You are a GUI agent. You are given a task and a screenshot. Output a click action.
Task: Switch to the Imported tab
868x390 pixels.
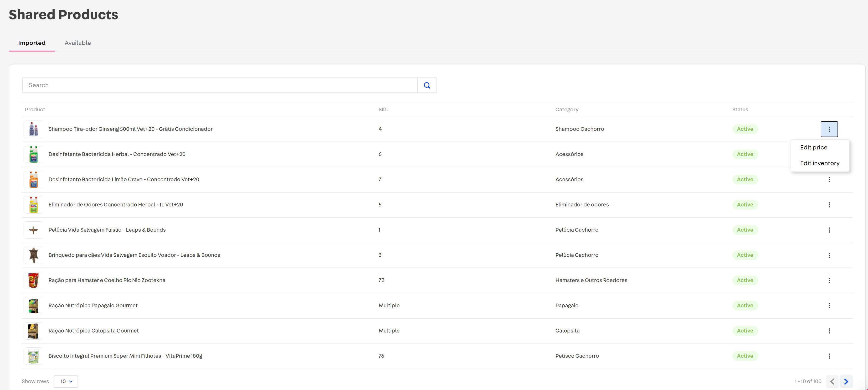[32, 43]
